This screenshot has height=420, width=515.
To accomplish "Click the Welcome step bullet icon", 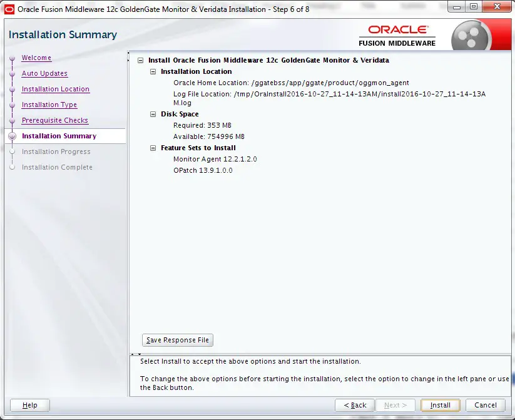I will (12, 58).
